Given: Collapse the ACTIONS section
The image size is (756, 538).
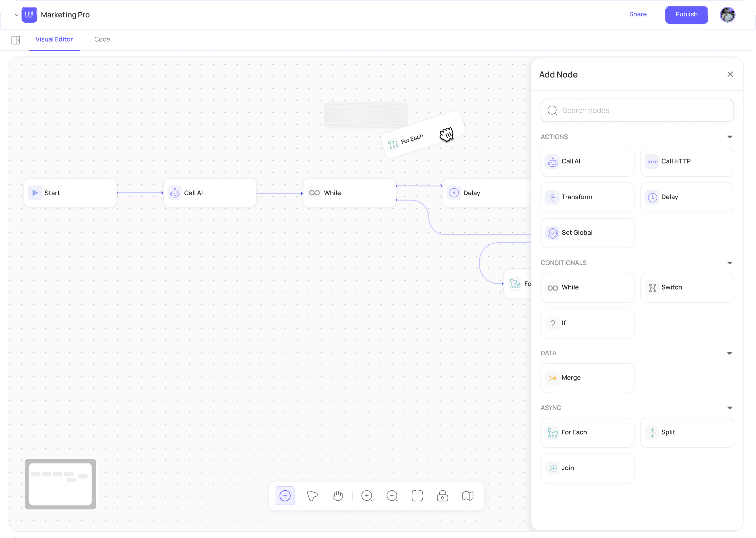Looking at the screenshot, I should point(729,137).
